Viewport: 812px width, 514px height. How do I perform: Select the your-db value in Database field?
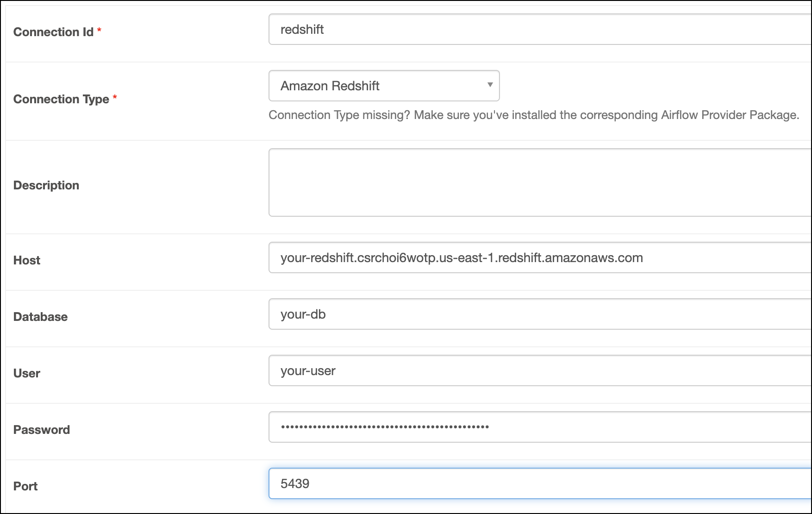[x=303, y=314]
